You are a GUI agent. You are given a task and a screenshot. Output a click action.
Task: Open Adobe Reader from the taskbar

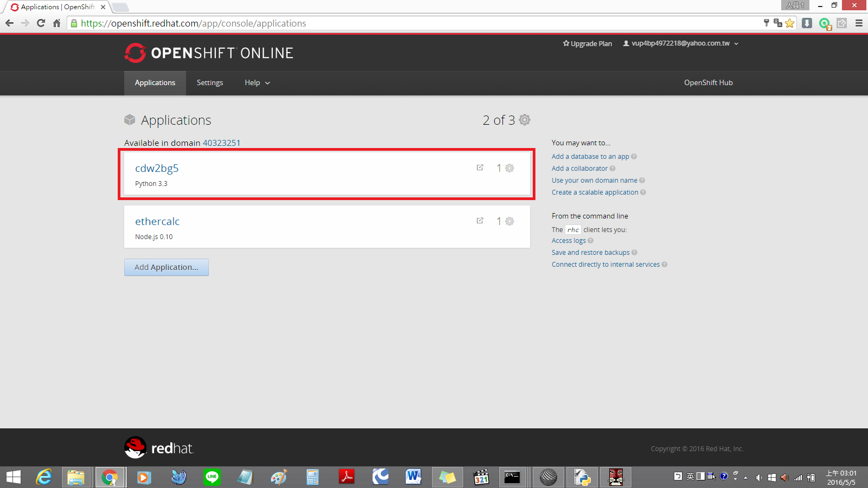(x=346, y=477)
